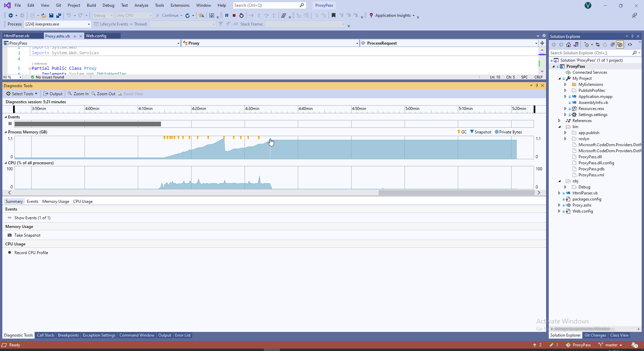The width and height of the screenshot is (644, 351).
Task: Collapse the Process Memory graph section
Action: pos(6,132)
